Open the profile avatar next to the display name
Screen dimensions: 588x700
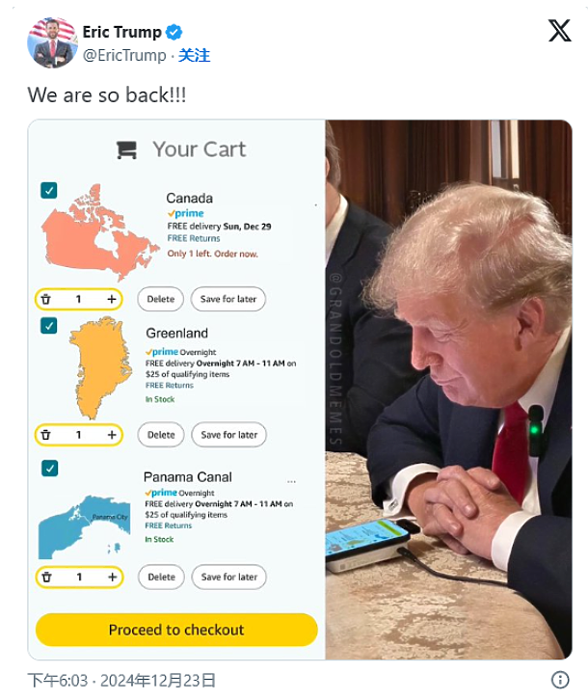pos(53,42)
